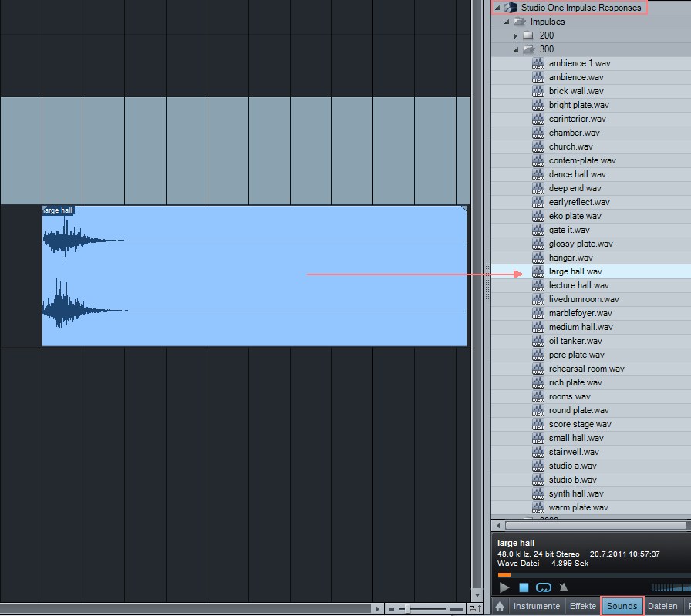Click lecture hall.wav file icon
The width and height of the screenshot is (691, 616).
[538, 285]
